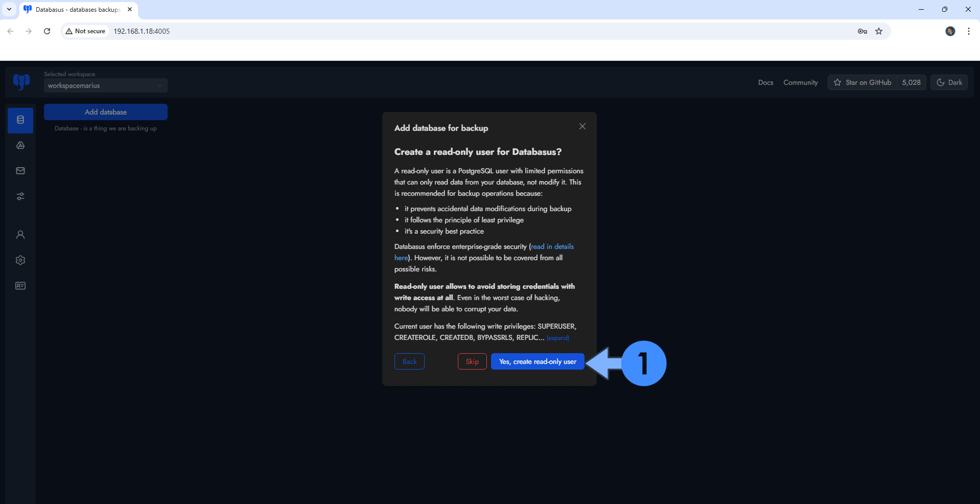Open the Docs menu item
Viewport: 980px width, 504px height.
click(765, 82)
